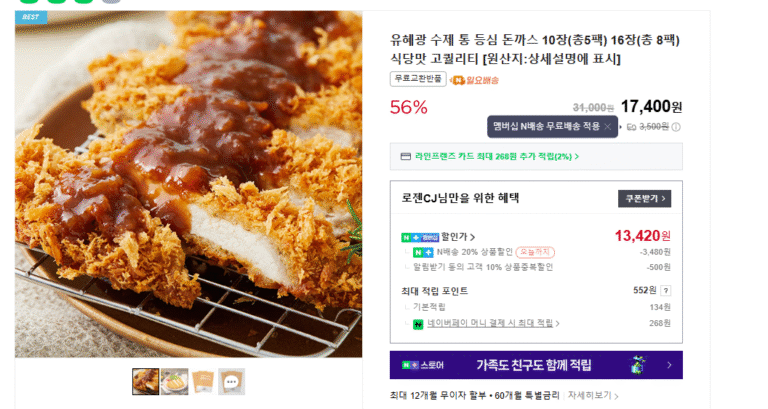The height and width of the screenshot is (409, 768).
Task: Click the shipping fee info icon
Action: pyautogui.click(x=676, y=127)
